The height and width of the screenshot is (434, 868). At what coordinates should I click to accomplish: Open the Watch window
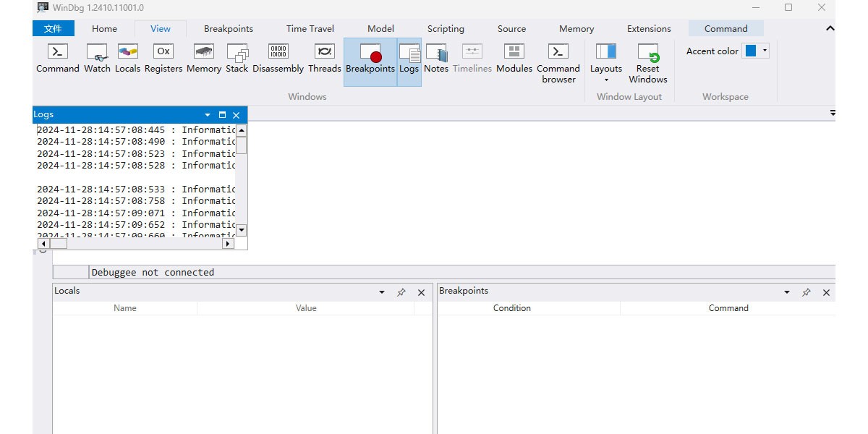click(97, 58)
